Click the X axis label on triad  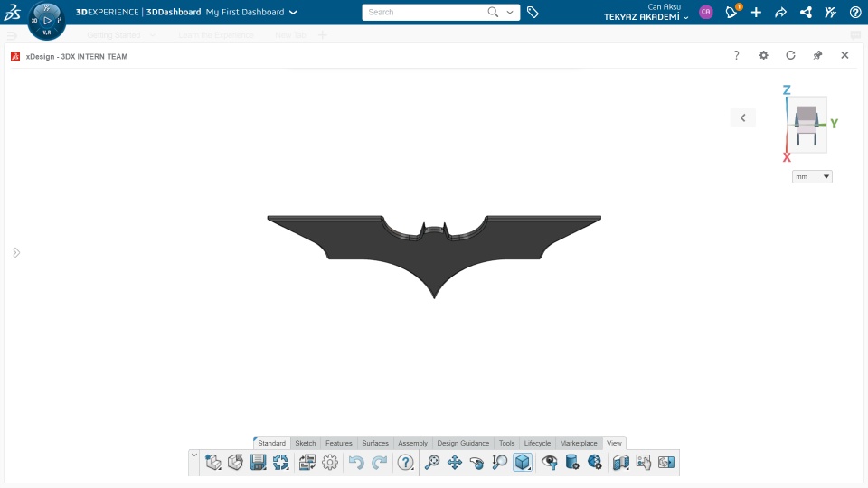pyautogui.click(x=787, y=157)
